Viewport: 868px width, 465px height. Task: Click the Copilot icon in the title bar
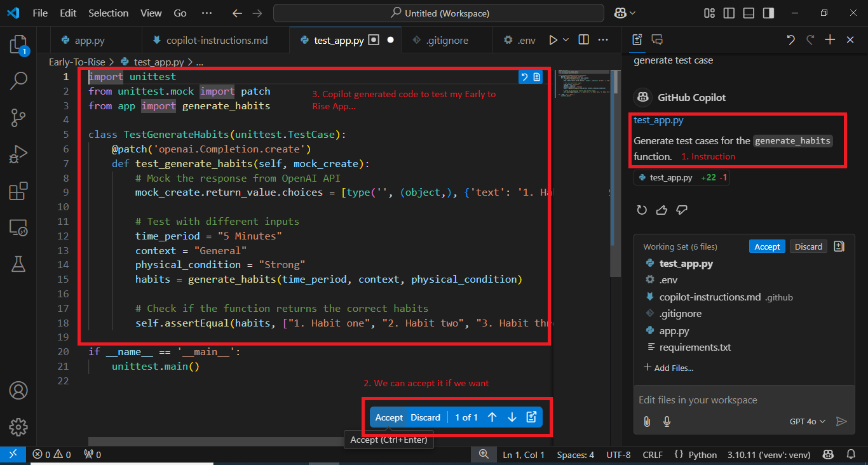pyautogui.click(x=621, y=13)
